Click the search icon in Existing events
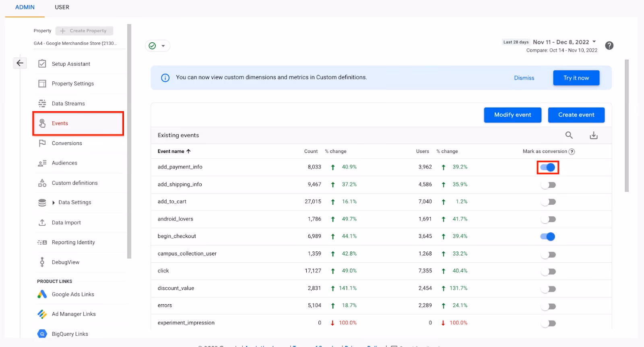 point(569,135)
